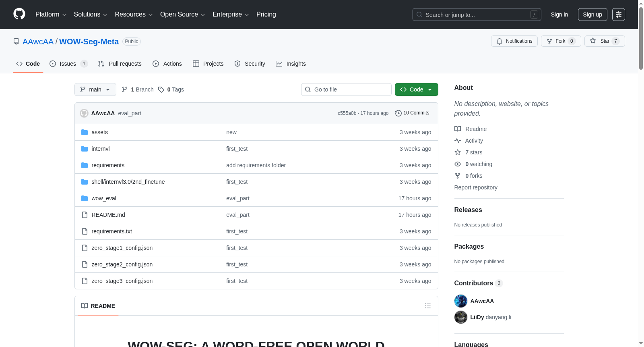This screenshot has width=644, height=347.
Task: Click the Notifications bell button
Action: (x=514, y=41)
